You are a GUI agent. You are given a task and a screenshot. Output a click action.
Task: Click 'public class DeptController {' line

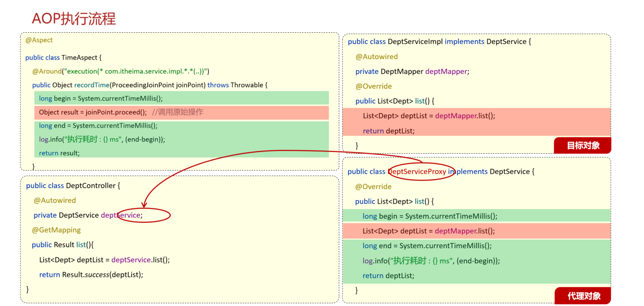(x=73, y=186)
